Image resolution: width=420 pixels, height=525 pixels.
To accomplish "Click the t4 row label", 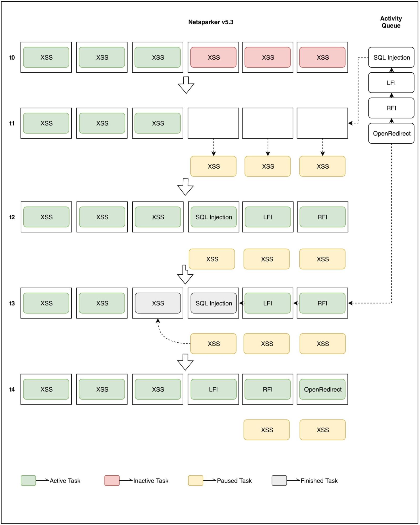I will click(x=12, y=389).
